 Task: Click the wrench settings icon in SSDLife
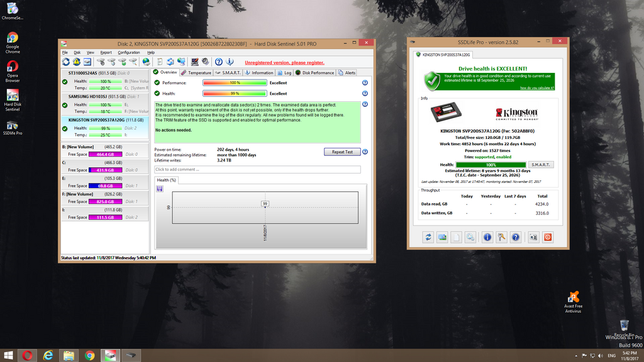pyautogui.click(x=501, y=237)
